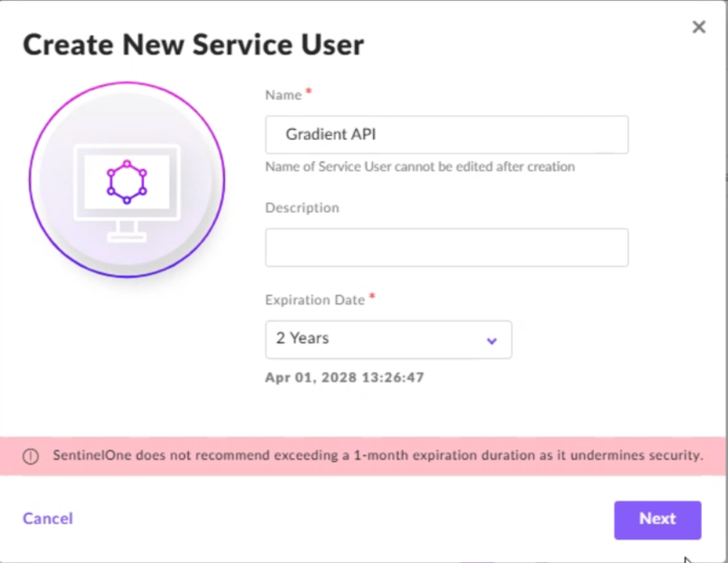Click the Create New Service User heading
This screenshot has height=563, width=728.
(x=193, y=45)
